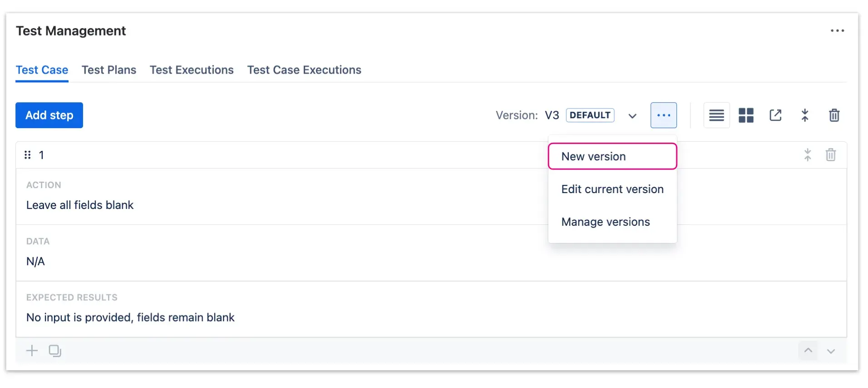
Task: Select "New version" from the menu
Action: pyautogui.click(x=593, y=156)
